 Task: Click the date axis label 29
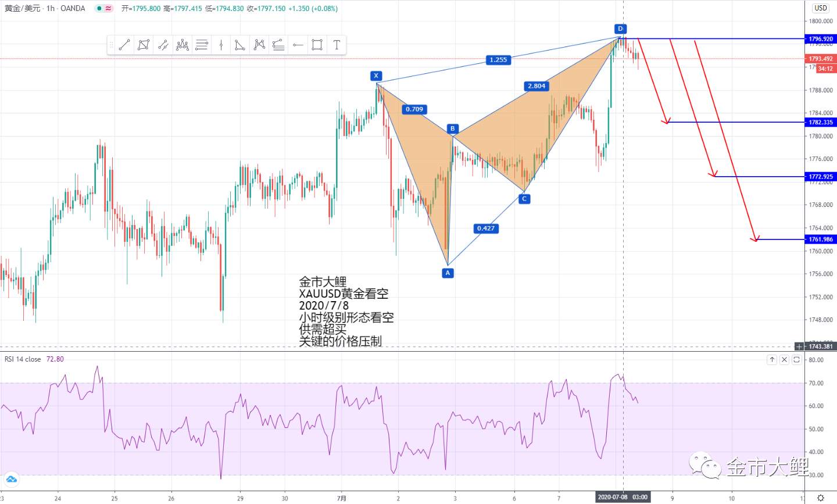(x=240, y=498)
